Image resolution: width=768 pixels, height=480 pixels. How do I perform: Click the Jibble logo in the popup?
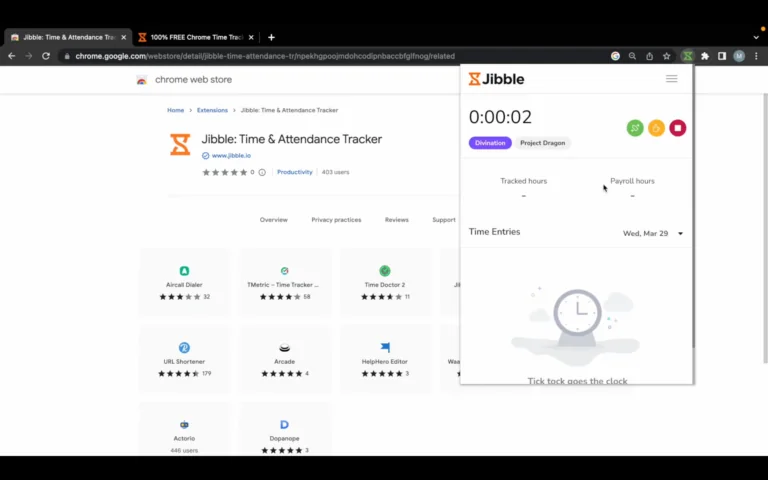click(496, 79)
